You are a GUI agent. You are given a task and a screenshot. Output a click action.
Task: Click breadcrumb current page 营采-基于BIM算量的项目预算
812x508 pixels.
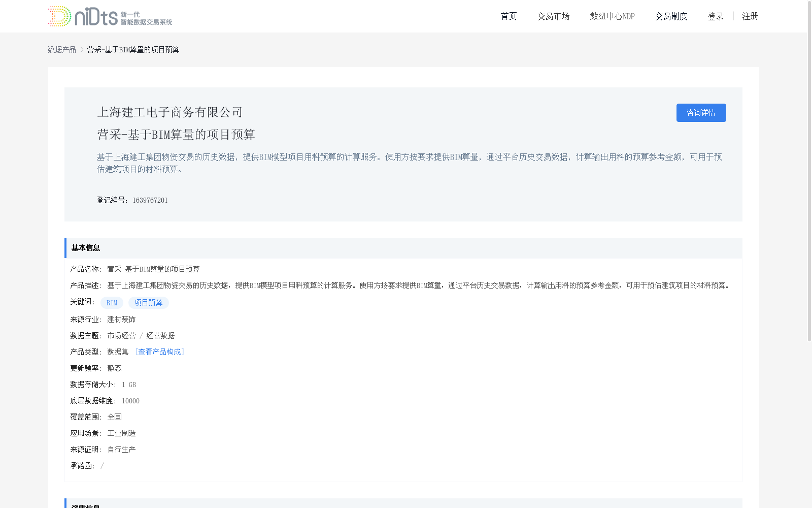pos(133,49)
